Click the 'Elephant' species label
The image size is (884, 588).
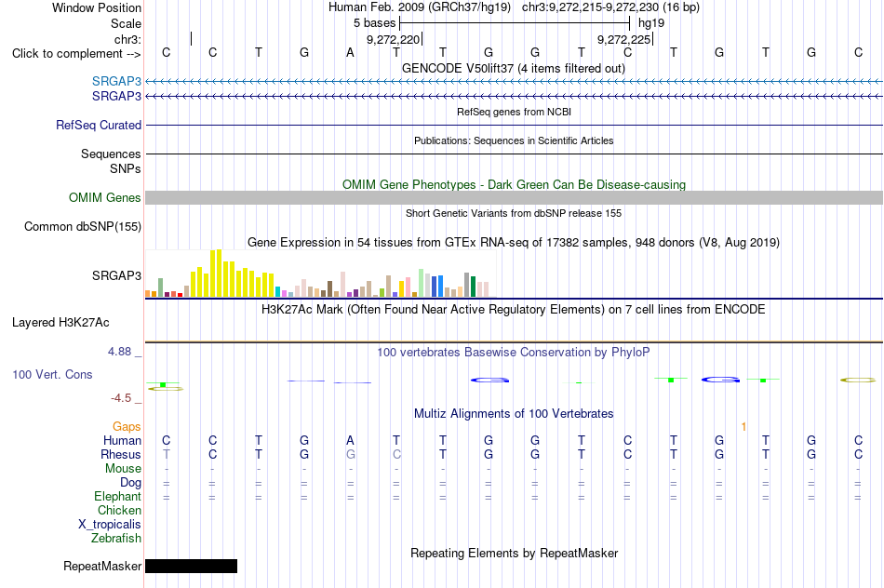pos(117,497)
